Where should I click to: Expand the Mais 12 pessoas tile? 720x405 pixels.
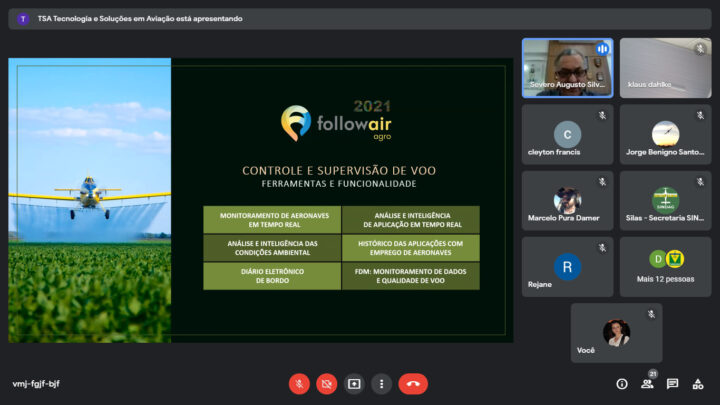(x=665, y=266)
